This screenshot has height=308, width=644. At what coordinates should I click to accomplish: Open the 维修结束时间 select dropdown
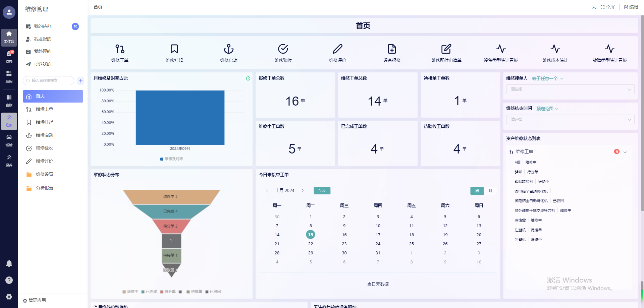coord(570,120)
